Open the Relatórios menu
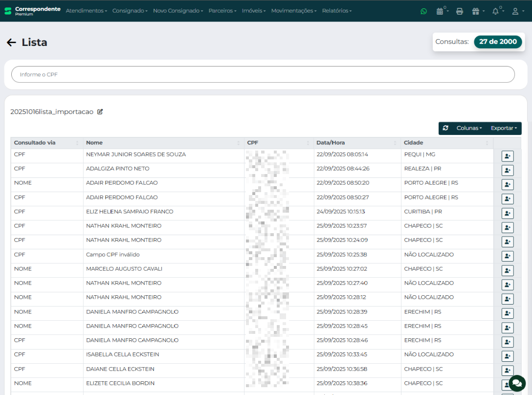 point(336,11)
